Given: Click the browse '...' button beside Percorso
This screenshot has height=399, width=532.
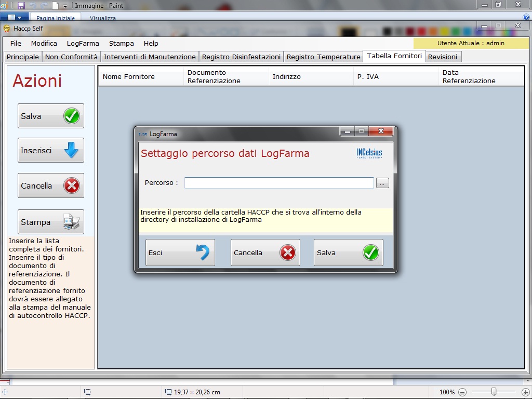Looking at the screenshot, I should [382, 183].
